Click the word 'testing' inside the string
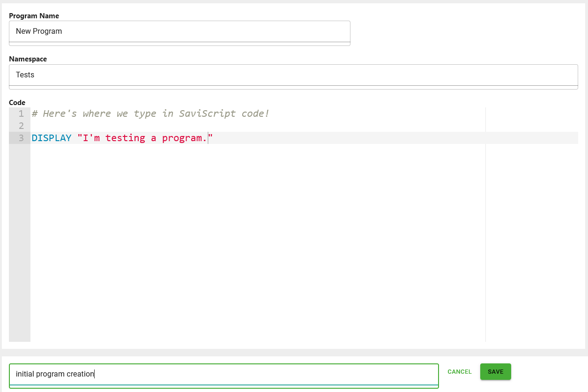Image resolution: width=588 pixels, height=392 pixels. pos(126,138)
